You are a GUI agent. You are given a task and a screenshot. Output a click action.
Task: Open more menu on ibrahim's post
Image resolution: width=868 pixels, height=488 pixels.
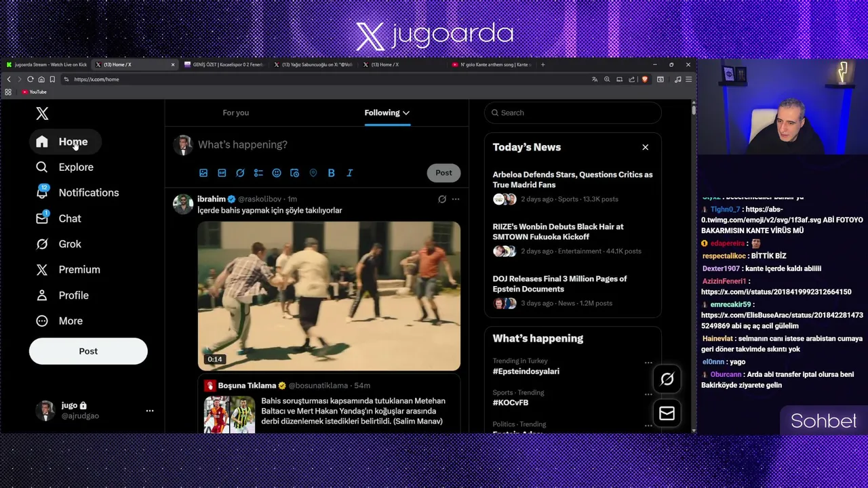coord(456,199)
